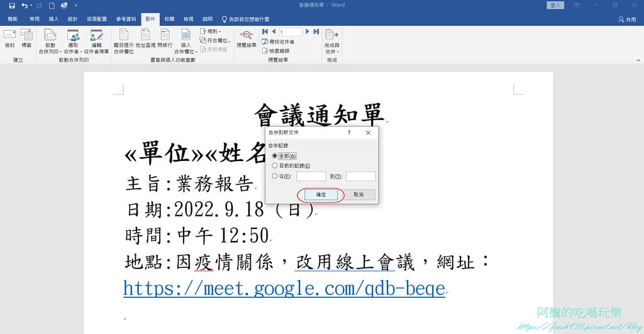Open 選取收件者 (Select Recipients) dropdown
This screenshot has height=334, width=644.
point(73,42)
